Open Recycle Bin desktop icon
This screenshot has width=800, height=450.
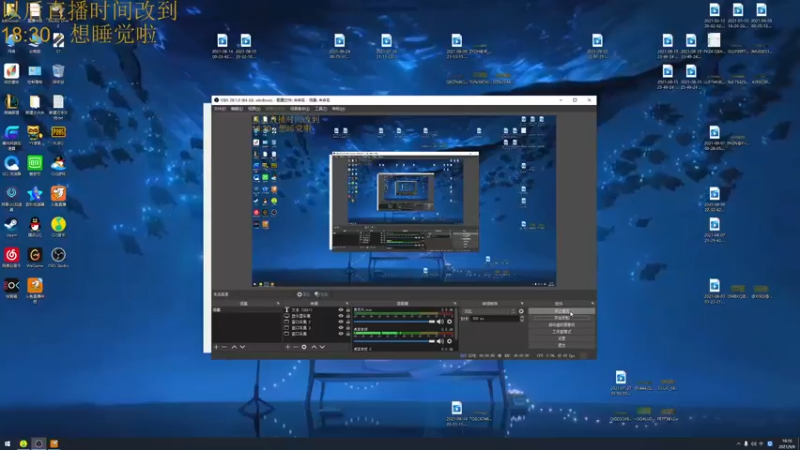[x=58, y=73]
